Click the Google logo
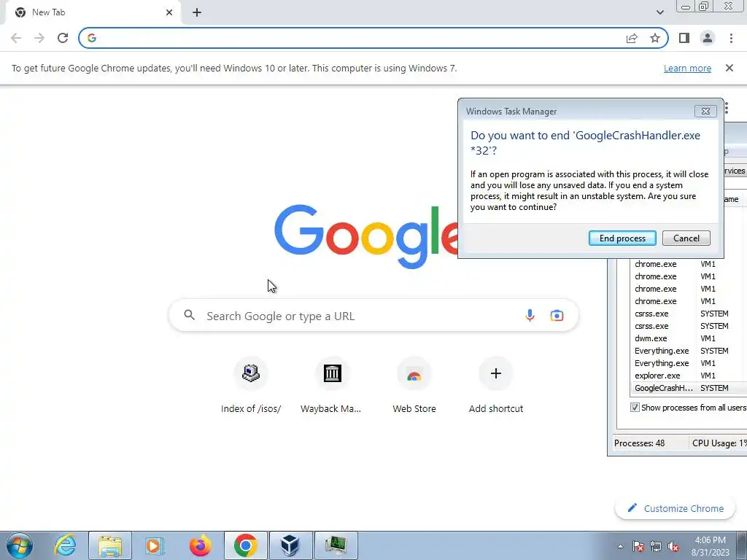 click(x=366, y=237)
